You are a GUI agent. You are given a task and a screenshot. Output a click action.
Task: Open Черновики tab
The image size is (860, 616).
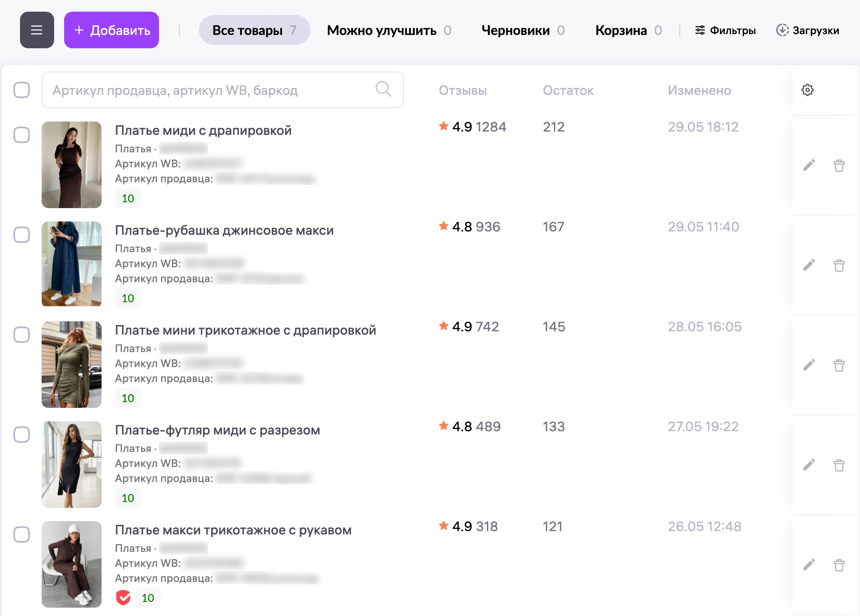(x=523, y=30)
